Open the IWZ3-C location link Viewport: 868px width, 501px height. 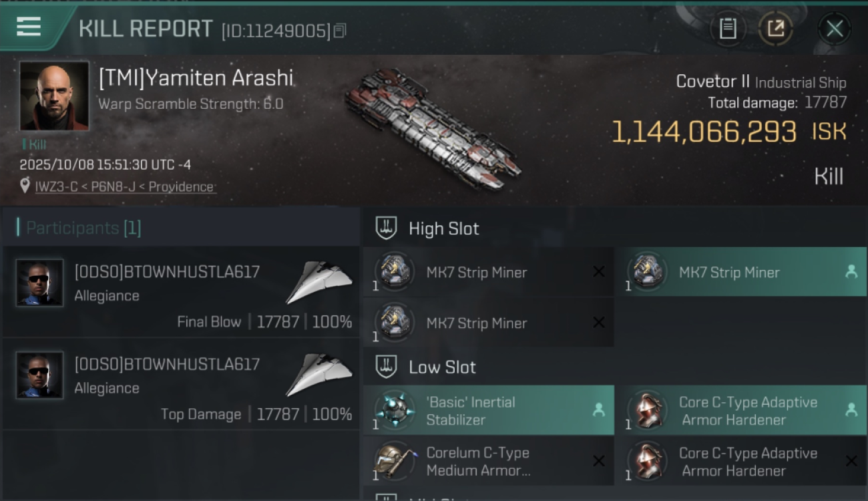point(124,187)
